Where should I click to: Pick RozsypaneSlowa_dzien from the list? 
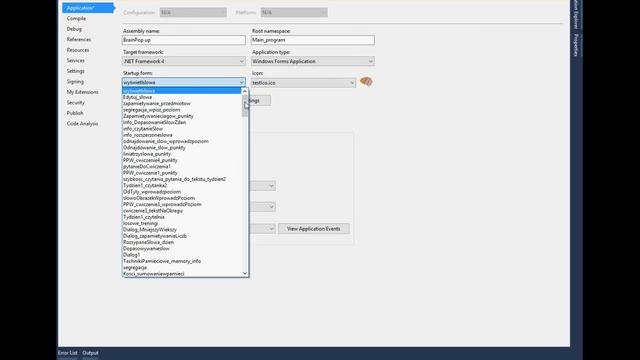click(182, 242)
